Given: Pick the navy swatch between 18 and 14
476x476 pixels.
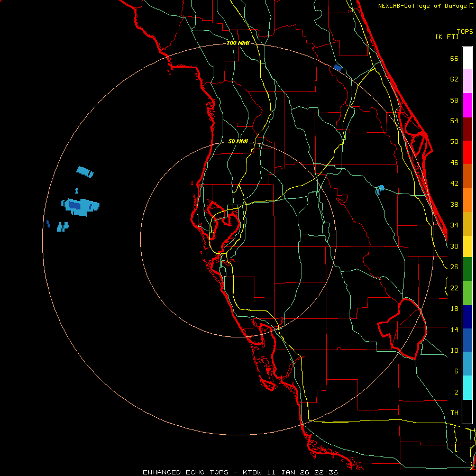Looking at the screenshot, I should 467,317.
